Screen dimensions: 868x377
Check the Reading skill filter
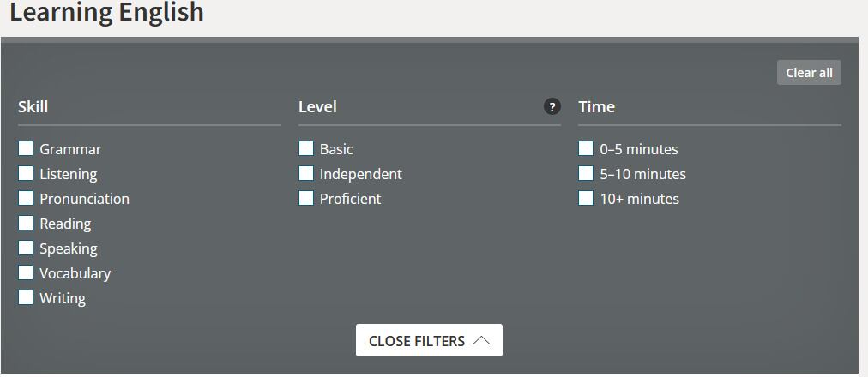point(26,223)
